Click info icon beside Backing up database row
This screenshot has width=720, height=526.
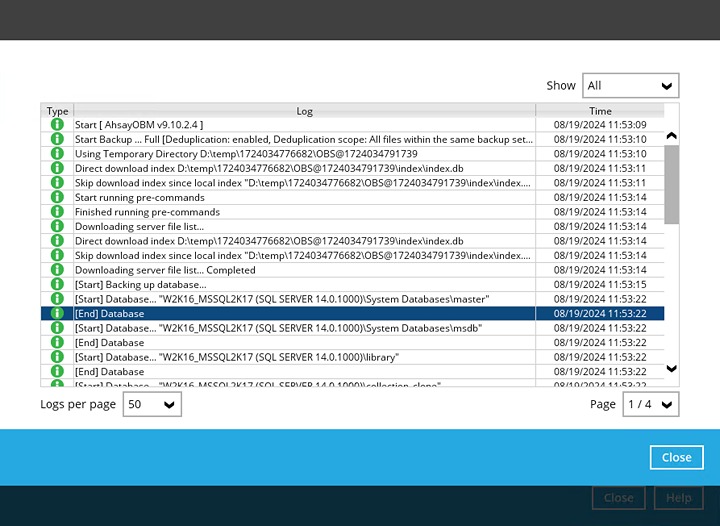point(57,285)
